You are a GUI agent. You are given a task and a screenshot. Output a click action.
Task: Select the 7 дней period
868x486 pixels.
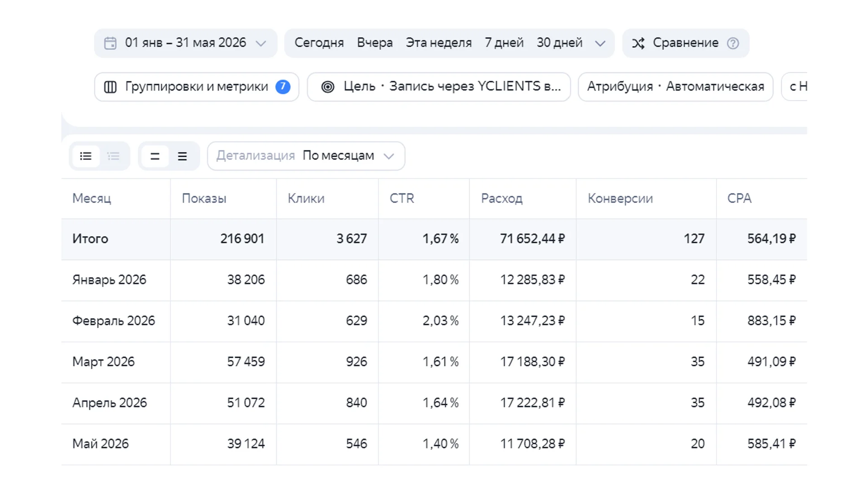tap(504, 43)
